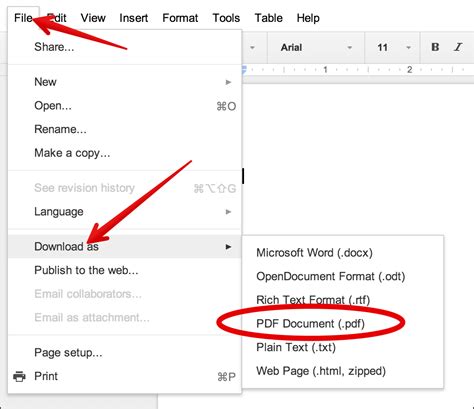Open the font size 11 dropdown

pos(393,48)
